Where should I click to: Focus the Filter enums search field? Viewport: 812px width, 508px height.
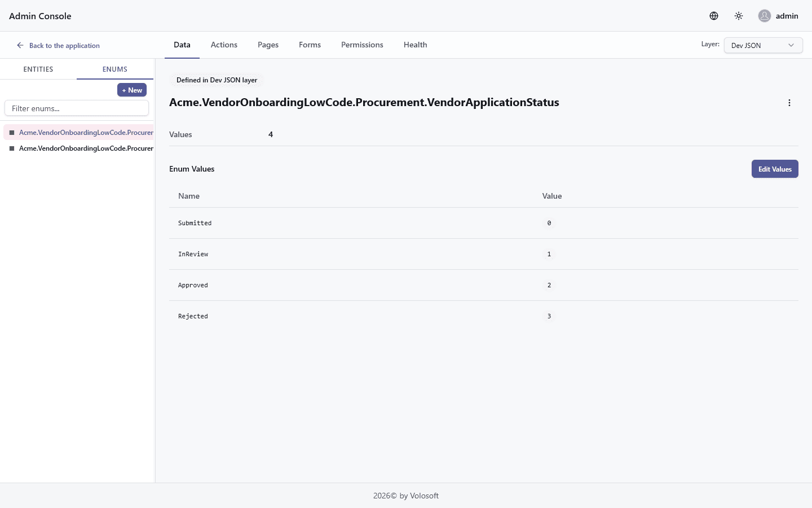pos(77,108)
